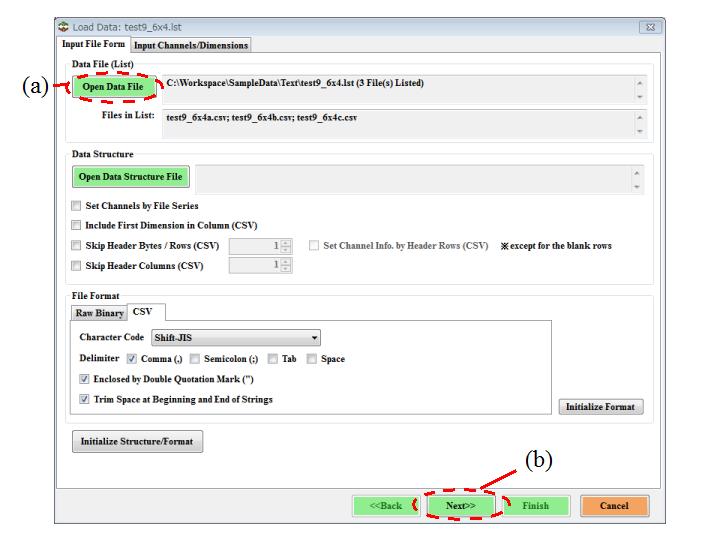Toggle Enclosed by Double Quotation Mark

(x=84, y=379)
